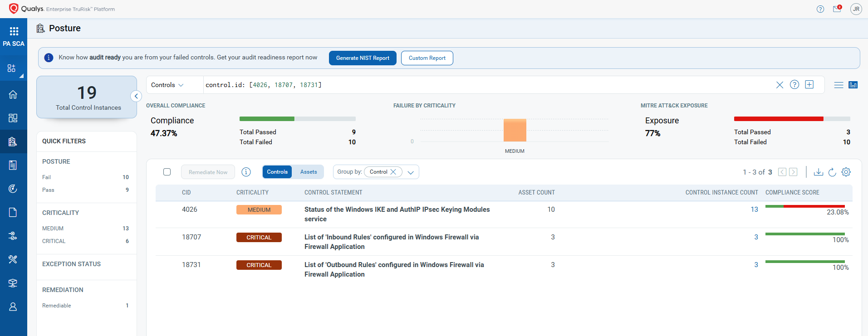This screenshot has height=336, width=868.
Task: Open the search query help icon
Action: click(x=794, y=84)
